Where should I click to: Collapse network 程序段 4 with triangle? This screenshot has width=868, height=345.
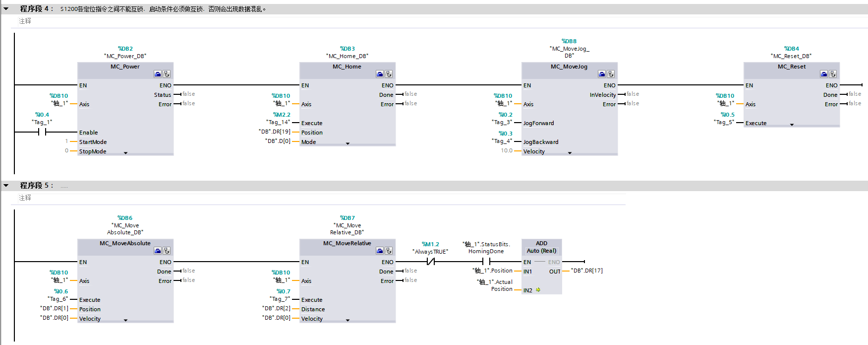point(6,9)
